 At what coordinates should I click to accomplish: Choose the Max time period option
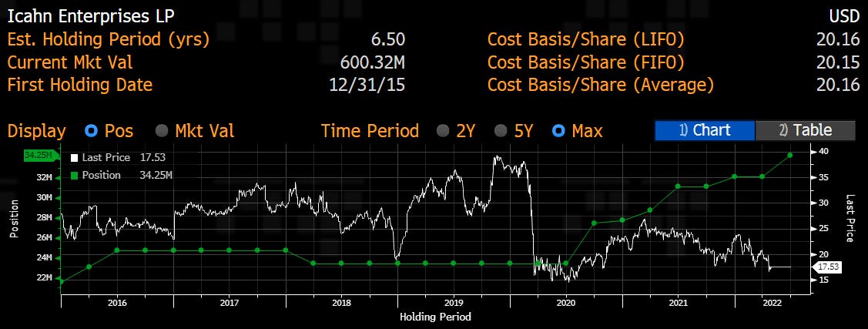tap(559, 131)
